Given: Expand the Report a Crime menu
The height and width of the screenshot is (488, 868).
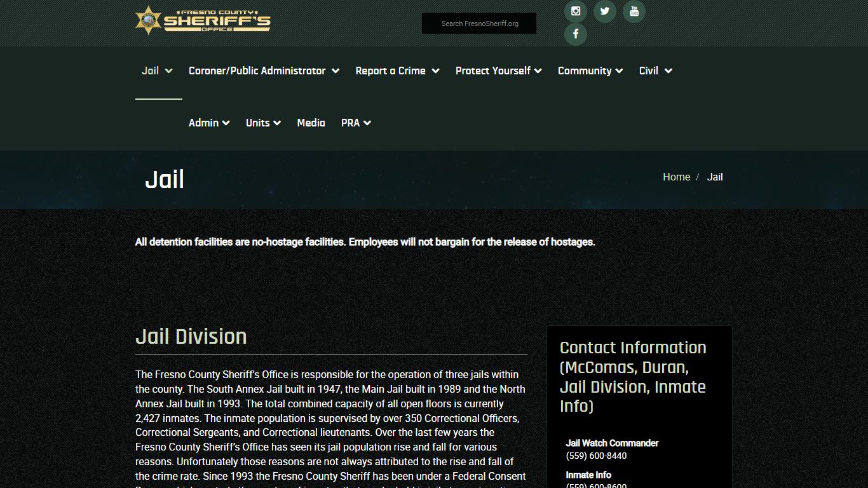Looking at the screenshot, I should [397, 71].
